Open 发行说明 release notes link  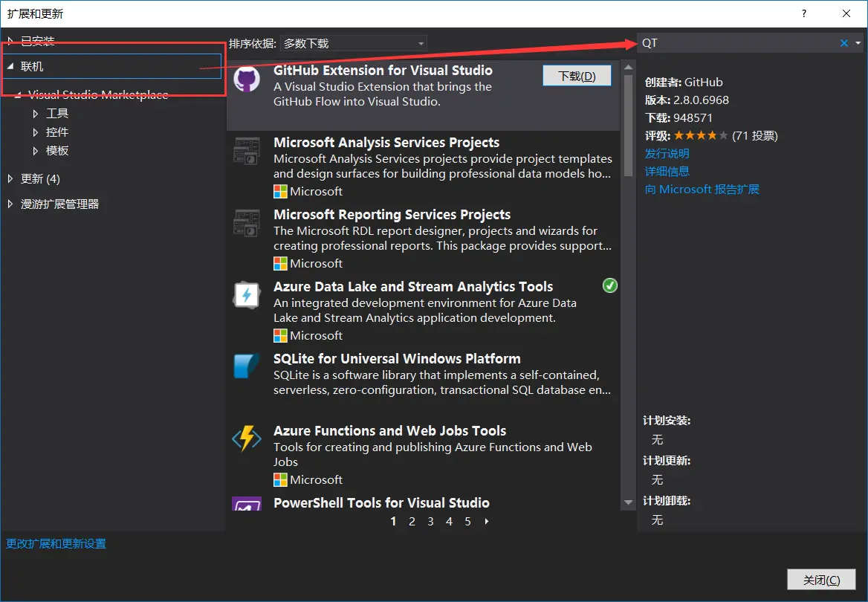667,153
